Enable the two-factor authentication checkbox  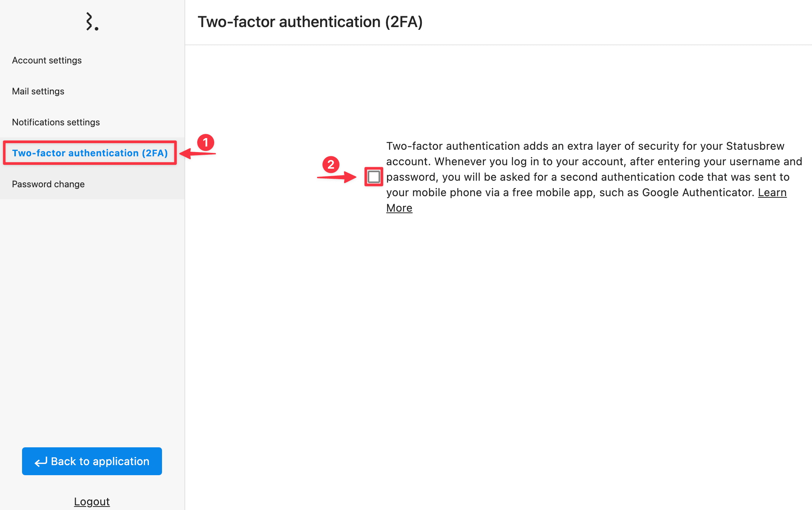(374, 177)
